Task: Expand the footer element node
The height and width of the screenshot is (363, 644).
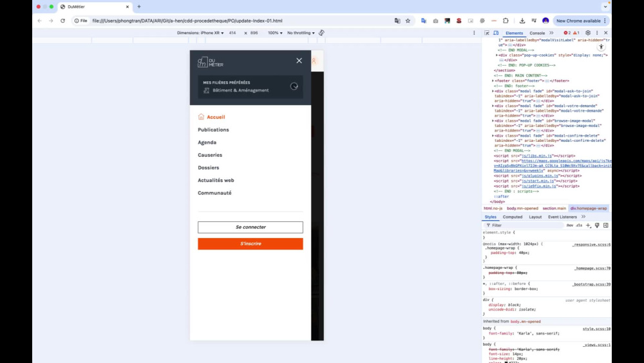Action: coord(493,81)
